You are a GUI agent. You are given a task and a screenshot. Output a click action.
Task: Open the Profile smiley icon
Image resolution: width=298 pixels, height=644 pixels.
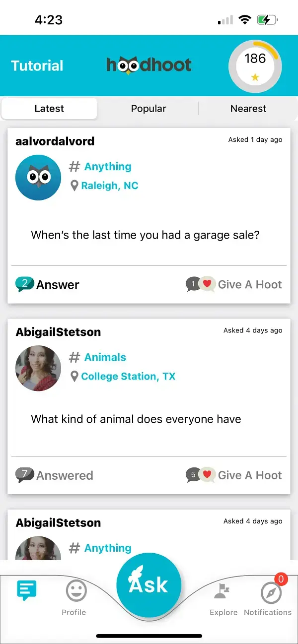[76, 591]
